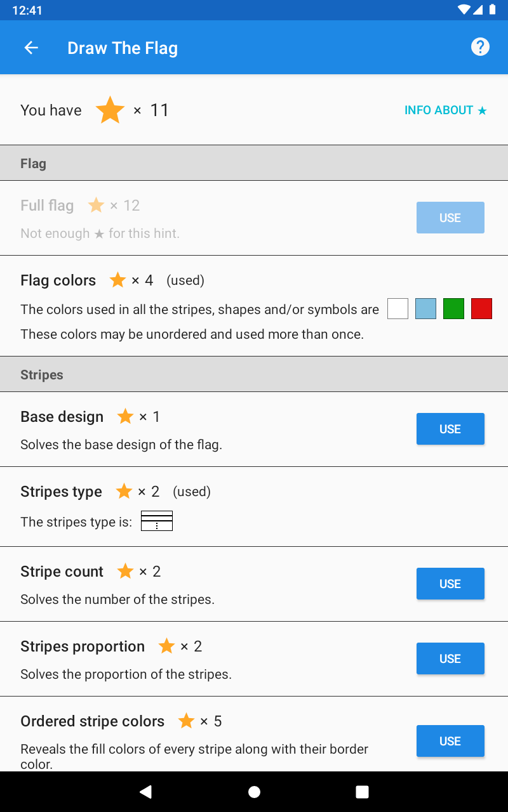The width and height of the screenshot is (508, 812).
Task: Use the Stripe count hint
Action: [450, 584]
